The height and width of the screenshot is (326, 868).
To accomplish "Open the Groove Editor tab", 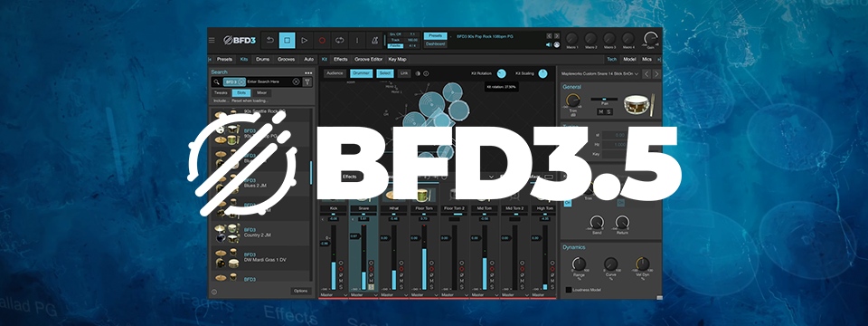I will 368,60.
